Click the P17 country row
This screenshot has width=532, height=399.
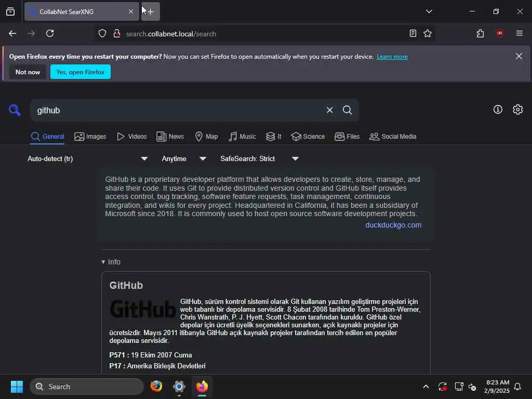157,366
